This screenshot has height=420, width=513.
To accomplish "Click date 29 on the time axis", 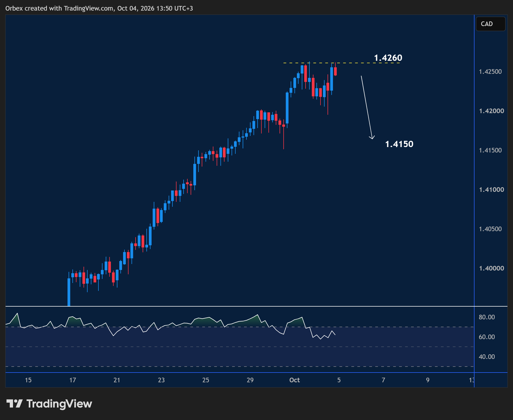I will pyautogui.click(x=250, y=380).
